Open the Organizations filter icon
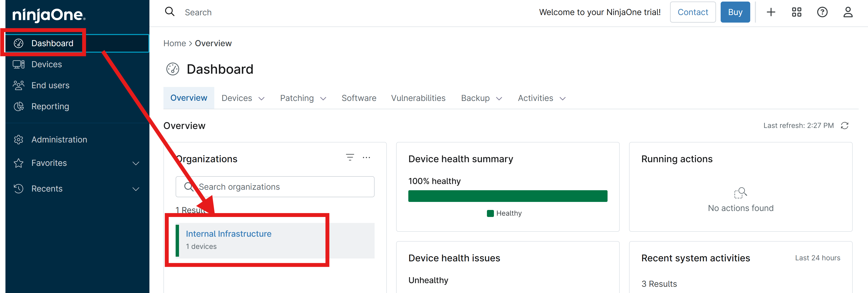868x293 pixels. pyautogui.click(x=350, y=157)
